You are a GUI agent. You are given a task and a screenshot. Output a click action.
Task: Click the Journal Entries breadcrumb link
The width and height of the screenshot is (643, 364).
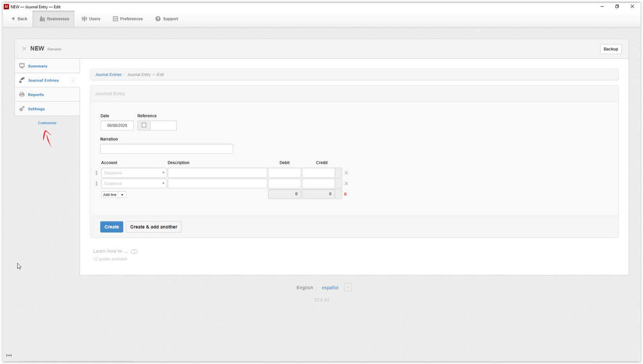[x=108, y=75]
